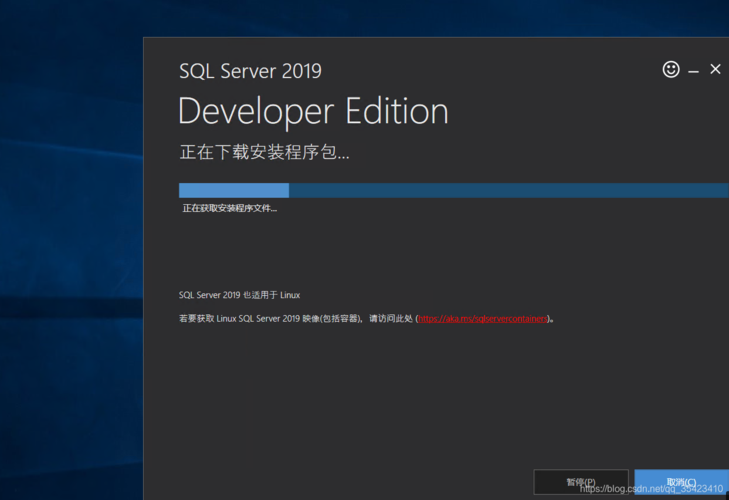Click the download progress bar
This screenshot has height=500, width=729.
coord(454,190)
